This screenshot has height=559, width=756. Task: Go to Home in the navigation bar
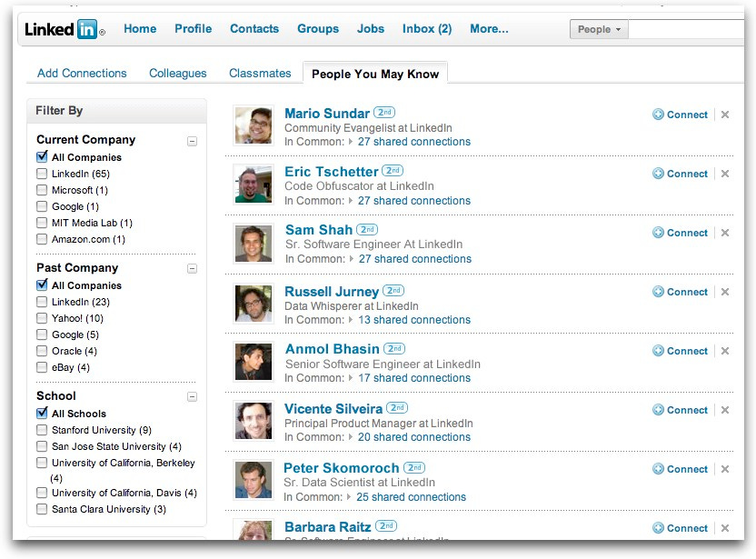click(x=140, y=29)
